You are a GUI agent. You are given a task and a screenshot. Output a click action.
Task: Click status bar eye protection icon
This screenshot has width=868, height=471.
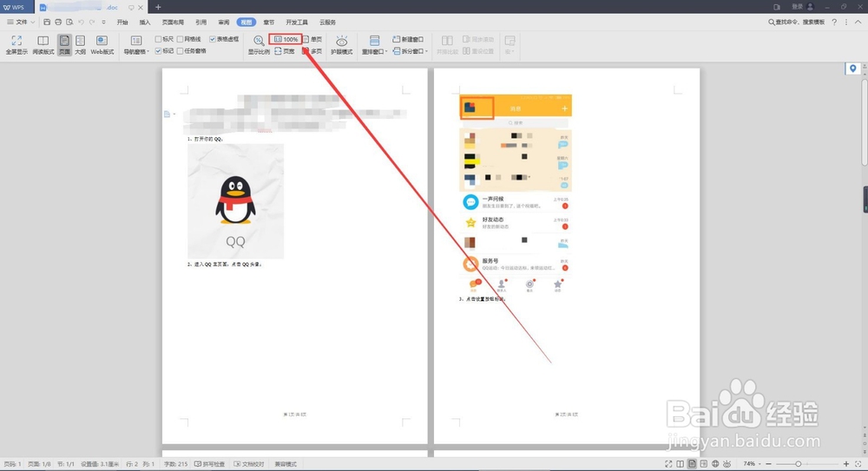[x=727, y=464]
